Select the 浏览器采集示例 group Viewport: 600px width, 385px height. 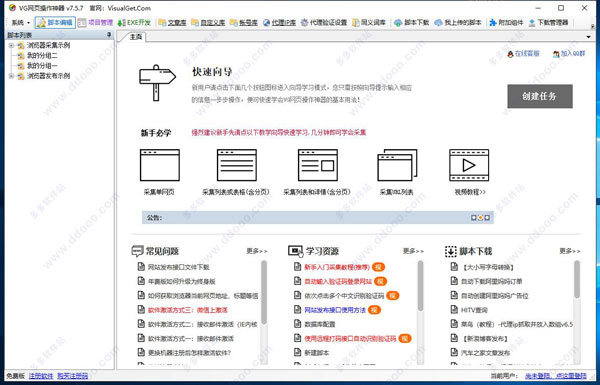48,45
